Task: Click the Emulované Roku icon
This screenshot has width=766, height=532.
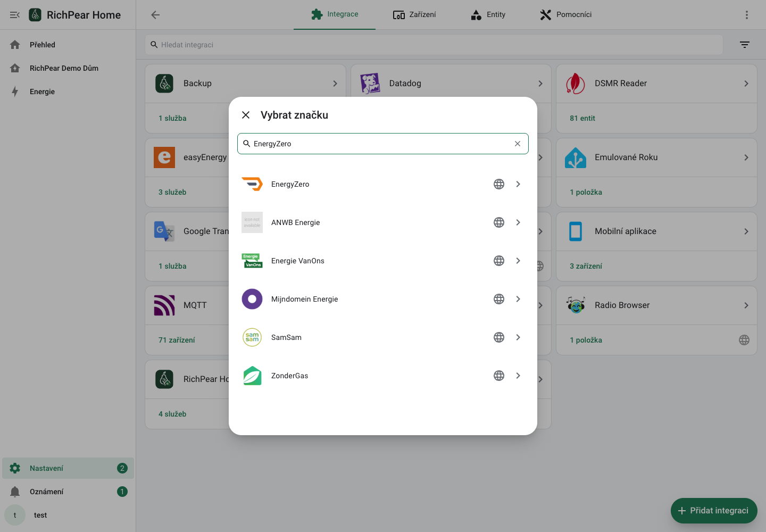Action: tap(576, 157)
